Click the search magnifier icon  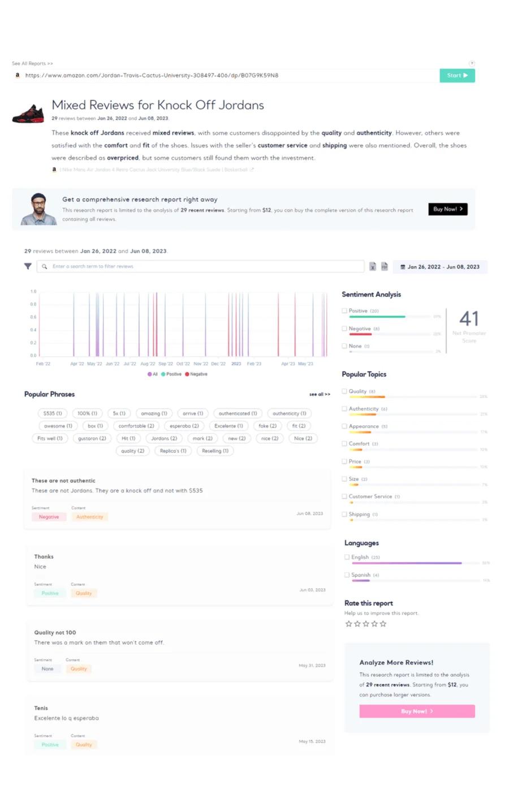point(44,266)
